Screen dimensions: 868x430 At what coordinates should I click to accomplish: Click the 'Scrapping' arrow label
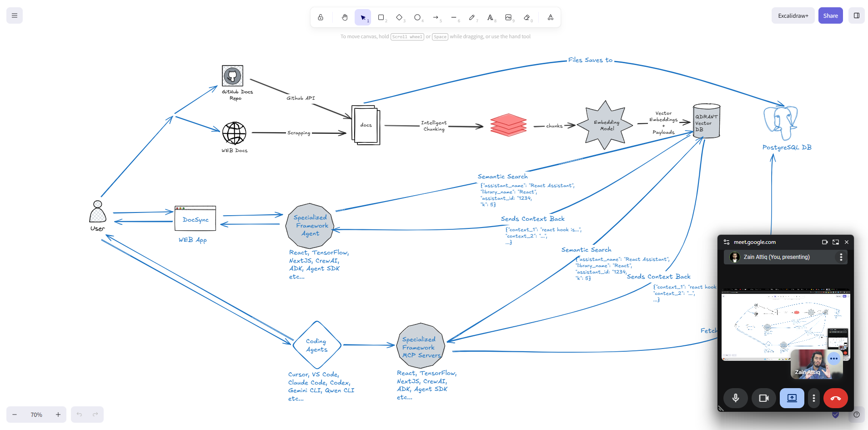point(299,133)
